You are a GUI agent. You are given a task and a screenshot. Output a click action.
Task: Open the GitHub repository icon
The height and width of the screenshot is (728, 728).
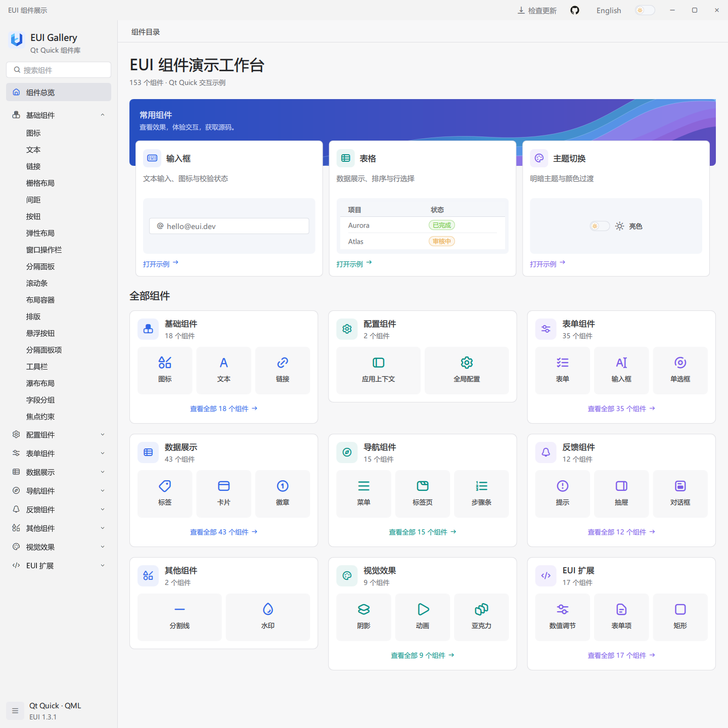[x=575, y=10]
